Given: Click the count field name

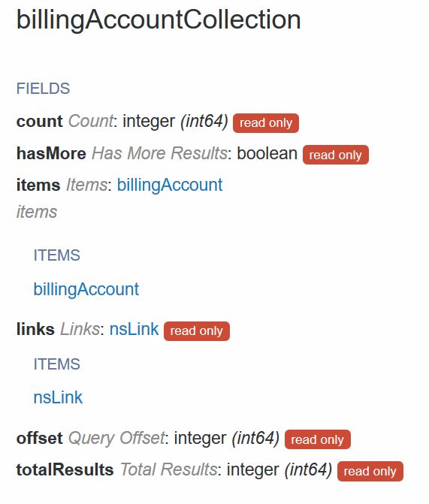Looking at the screenshot, I should point(39,122).
